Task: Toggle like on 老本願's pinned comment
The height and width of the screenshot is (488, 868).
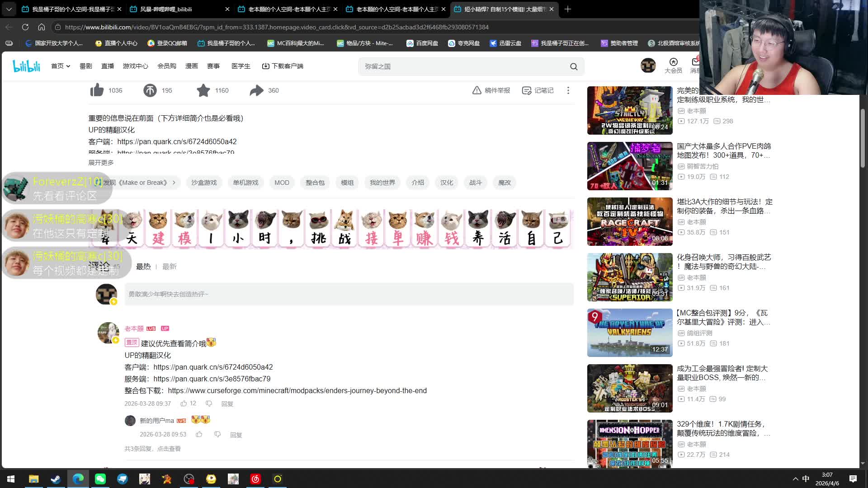Action: (184, 404)
